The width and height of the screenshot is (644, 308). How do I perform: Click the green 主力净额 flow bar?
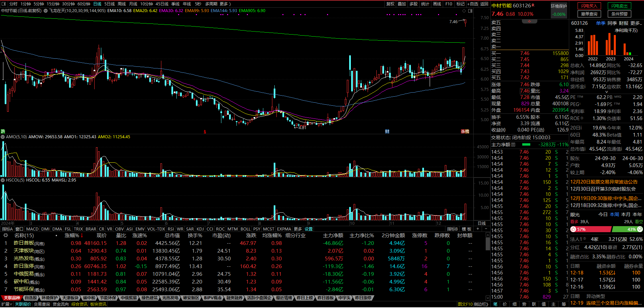click(x=526, y=145)
